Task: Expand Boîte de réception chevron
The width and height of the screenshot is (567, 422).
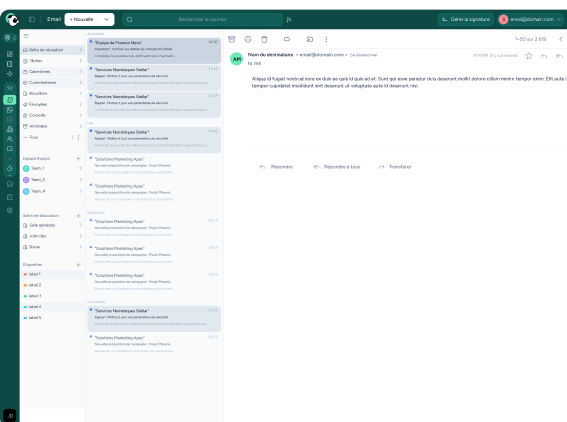Action: (x=80, y=50)
